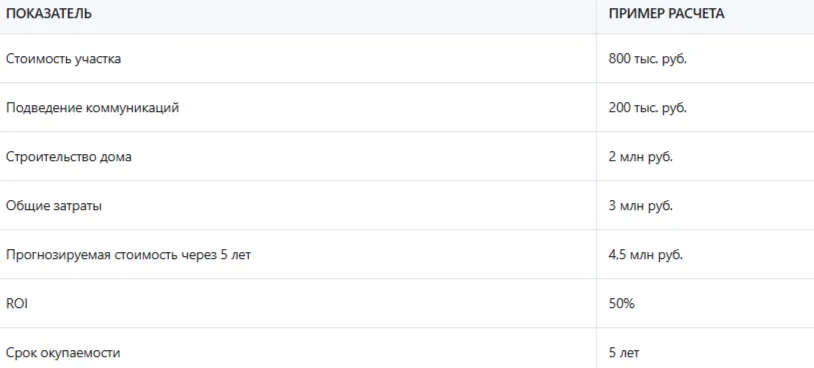This screenshot has width=814, height=368.
Task: Click the 50% value cell
Action: [621, 304]
